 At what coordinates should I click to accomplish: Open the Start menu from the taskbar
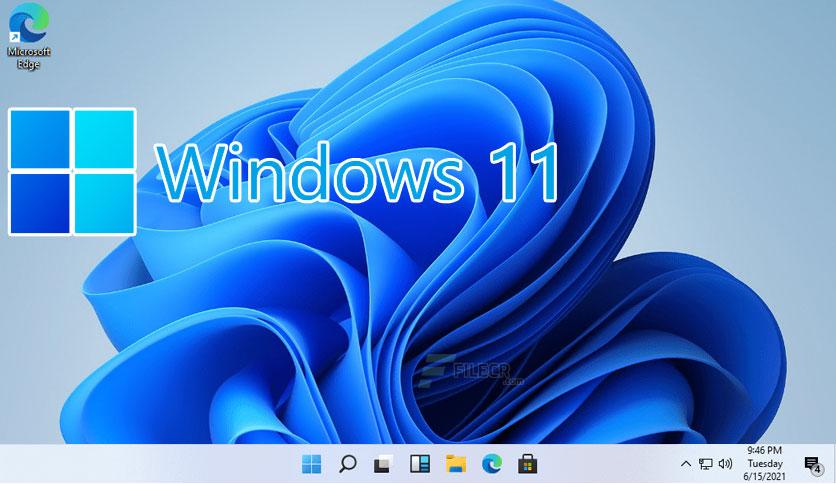pyautogui.click(x=312, y=464)
